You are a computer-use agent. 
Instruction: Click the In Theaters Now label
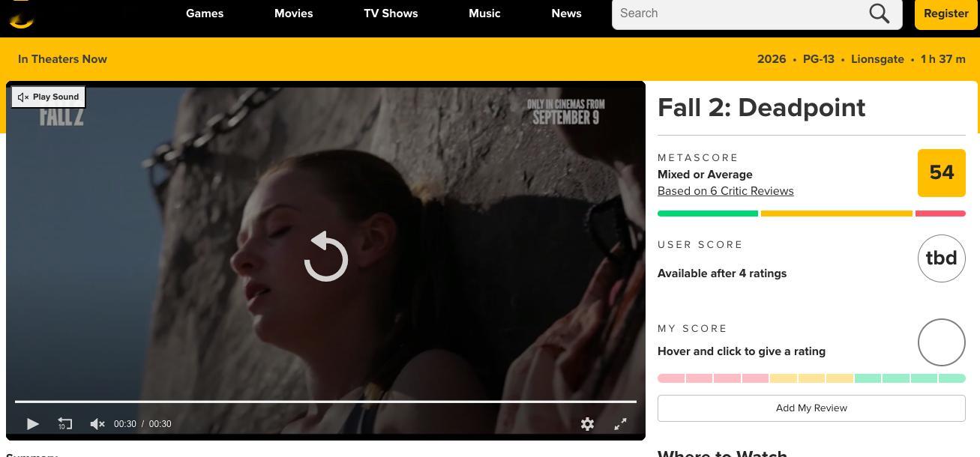pos(62,59)
